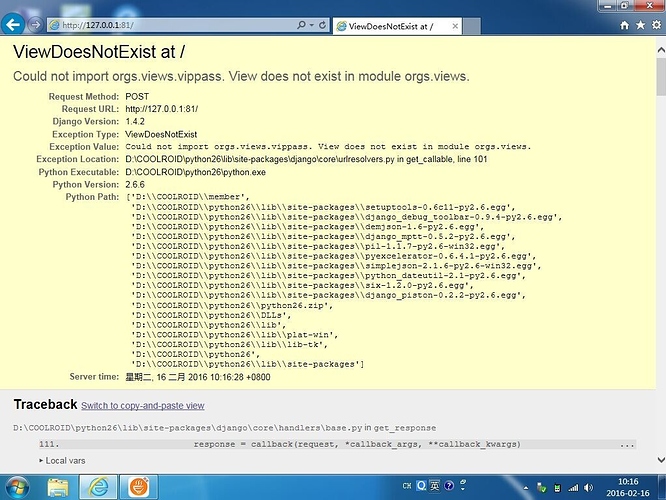The image size is (666, 500).
Task: Click django_debug_toolbar egg path line
Action: [x=347, y=217]
